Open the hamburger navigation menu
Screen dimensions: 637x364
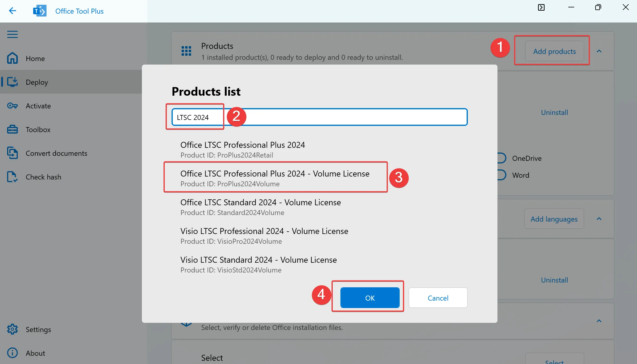coord(12,34)
